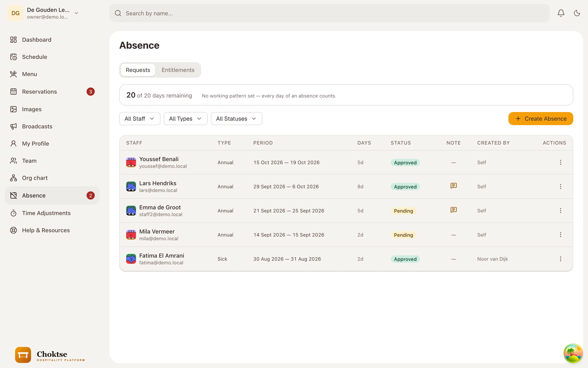The height and width of the screenshot is (368, 588).
Task: Select Absence in the sidebar
Action: [x=52, y=195]
